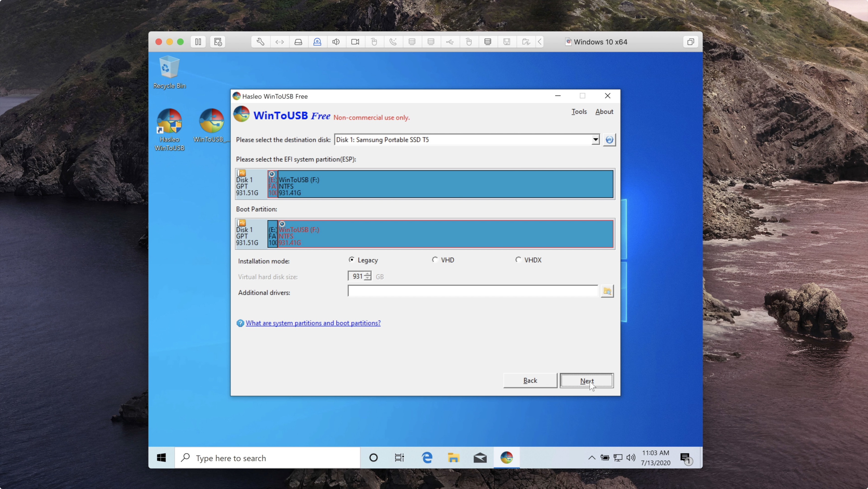Click the help icon beside the partitions link
The width and height of the screenshot is (868, 489).
[240, 323]
